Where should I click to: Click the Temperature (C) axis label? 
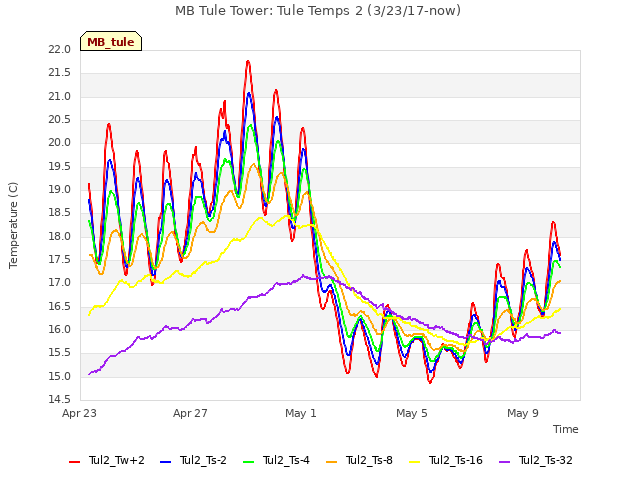pyautogui.click(x=13, y=225)
